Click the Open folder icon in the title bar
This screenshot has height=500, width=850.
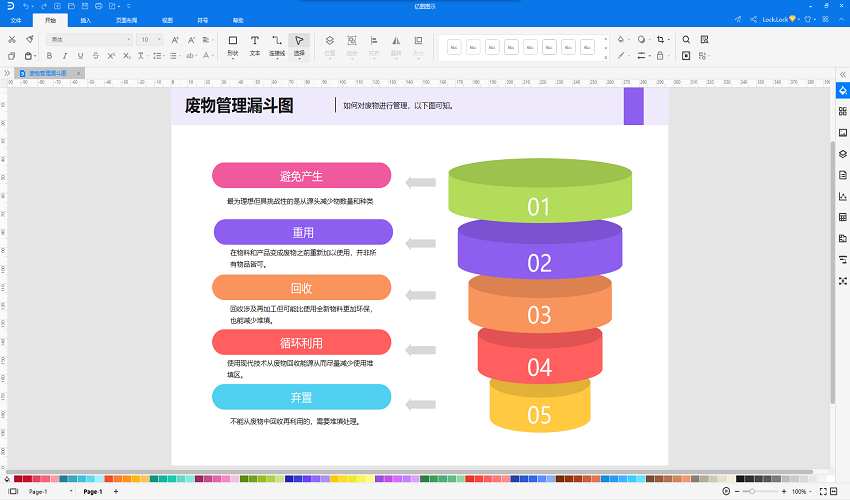(x=71, y=6)
